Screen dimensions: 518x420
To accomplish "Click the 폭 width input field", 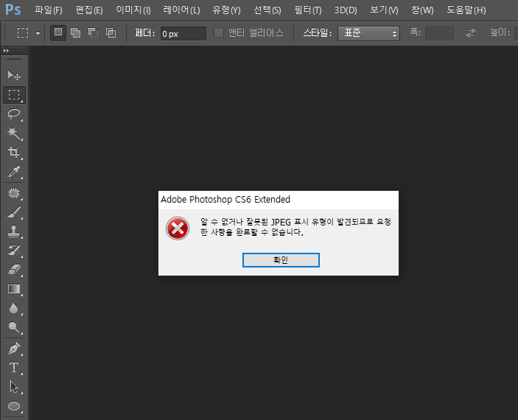I will click(x=439, y=33).
